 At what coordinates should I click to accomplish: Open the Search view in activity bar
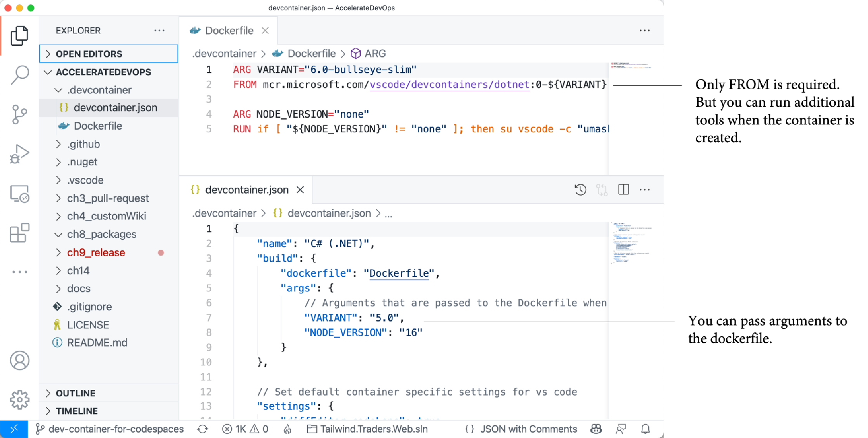pos(19,75)
